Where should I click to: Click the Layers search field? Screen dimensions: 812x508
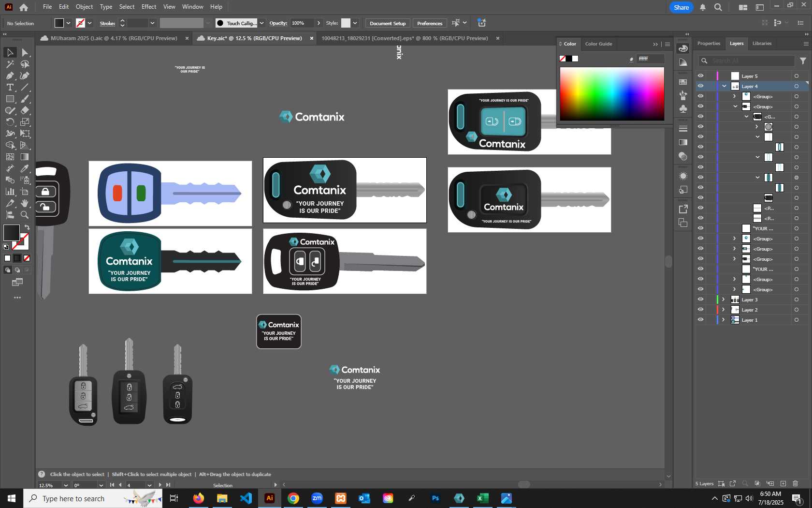[747, 61]
